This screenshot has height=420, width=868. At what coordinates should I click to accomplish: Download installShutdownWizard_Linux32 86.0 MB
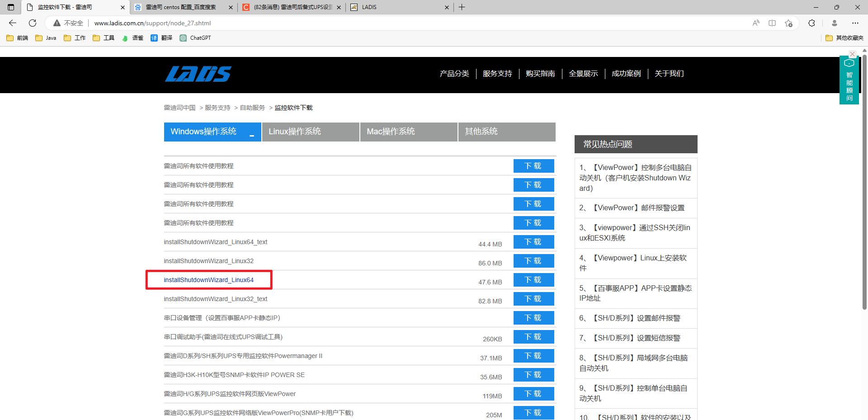pyautogui.click(x=533, y=261)
